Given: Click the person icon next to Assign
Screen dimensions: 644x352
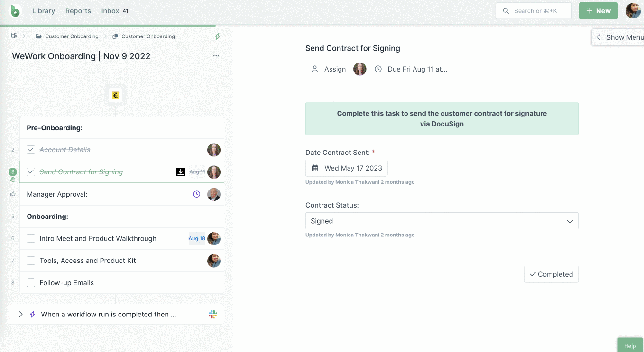Looking at the screenshot, I should click(314, 69).
